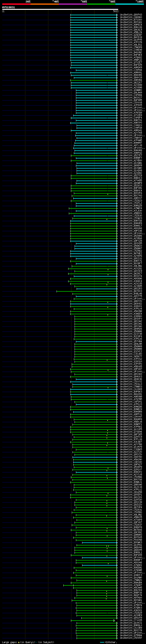Open hit UniRef100_B9T061
146x644 pixels.
click(131, 22)
